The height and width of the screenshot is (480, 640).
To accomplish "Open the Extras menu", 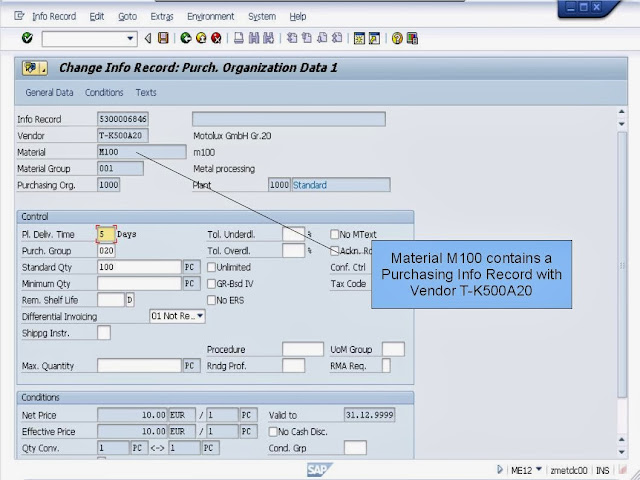I will point(162,16).
